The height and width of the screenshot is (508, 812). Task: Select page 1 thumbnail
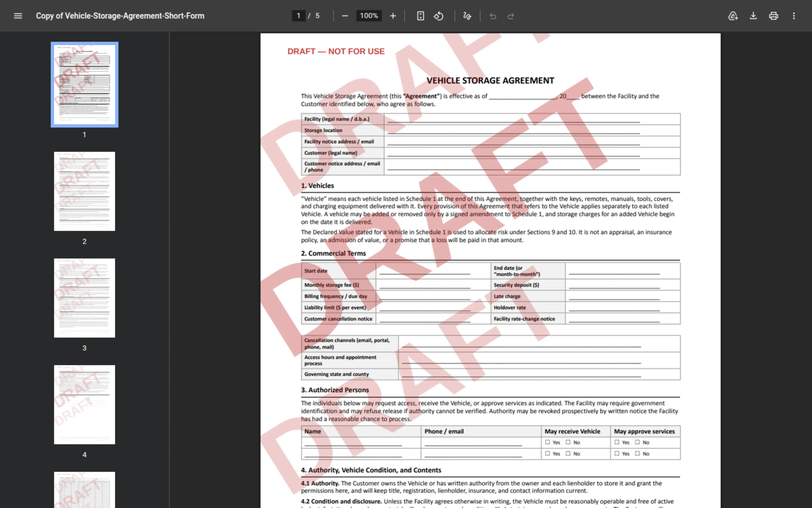tap(85, 85)
